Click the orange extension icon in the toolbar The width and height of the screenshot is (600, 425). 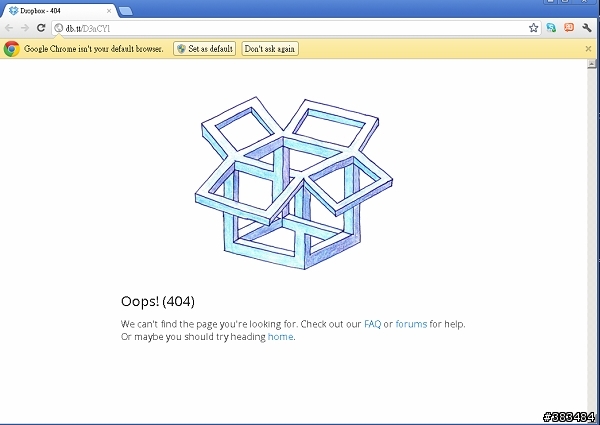click(569, 28)
